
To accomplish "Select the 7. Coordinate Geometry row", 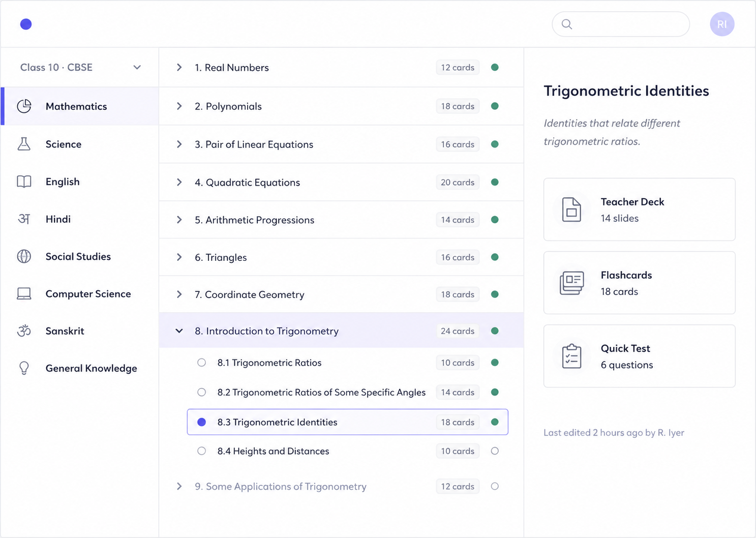I will point(341,294).
